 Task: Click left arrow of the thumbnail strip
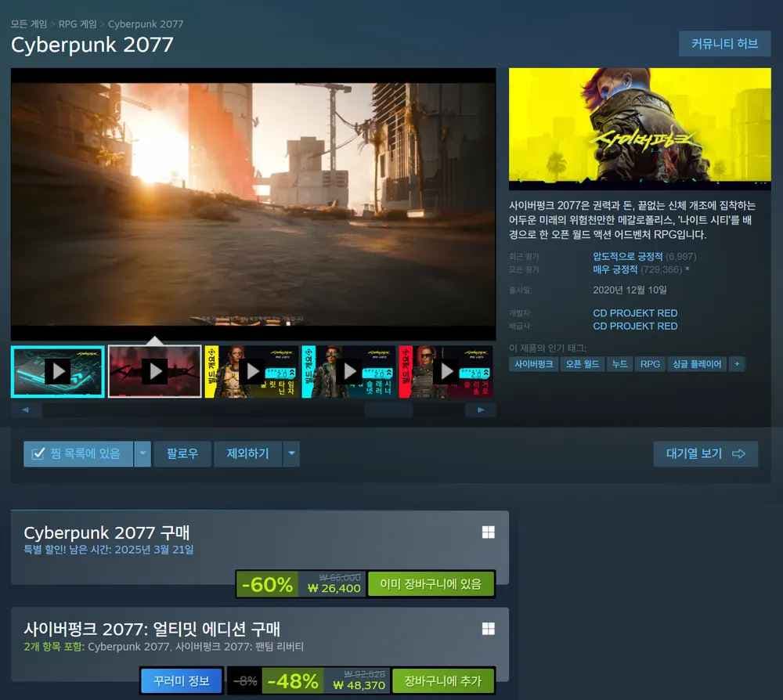(x=26, y=410)
